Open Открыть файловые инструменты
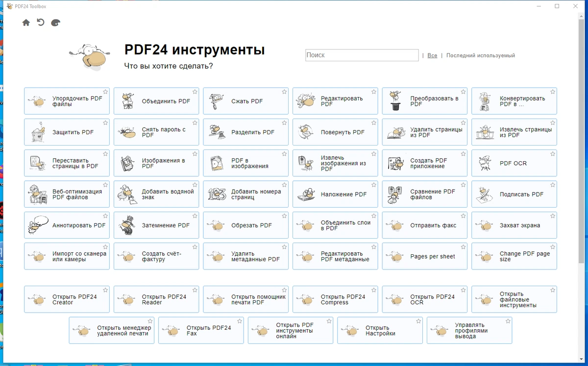The height and width of the screenshot is (366, 588). [x=514, y=299]
